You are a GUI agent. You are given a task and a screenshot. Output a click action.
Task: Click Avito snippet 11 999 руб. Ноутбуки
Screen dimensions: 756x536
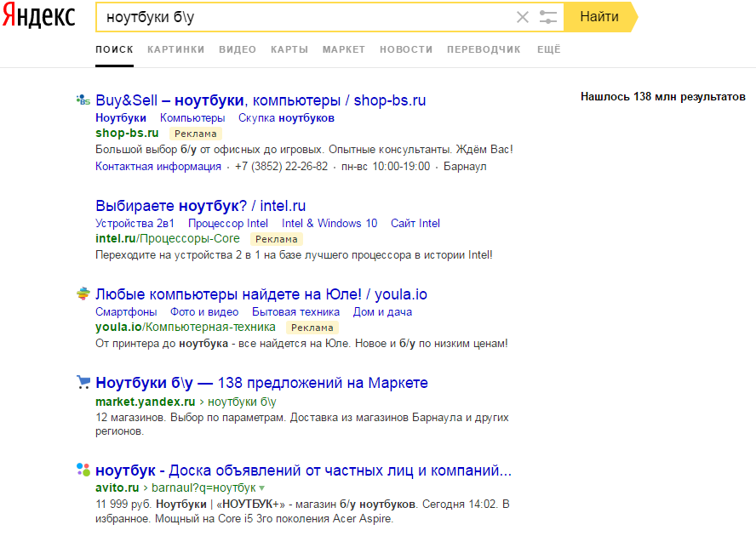(x=302, y=511)
